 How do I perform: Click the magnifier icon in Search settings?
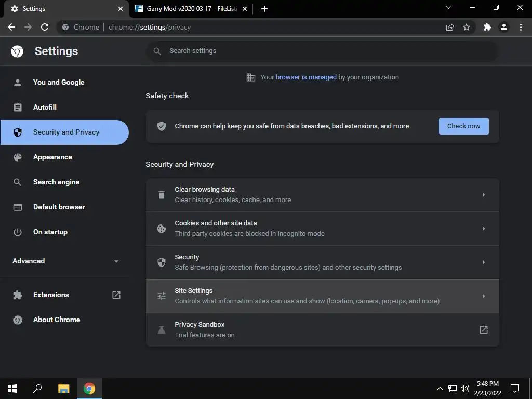157,51
